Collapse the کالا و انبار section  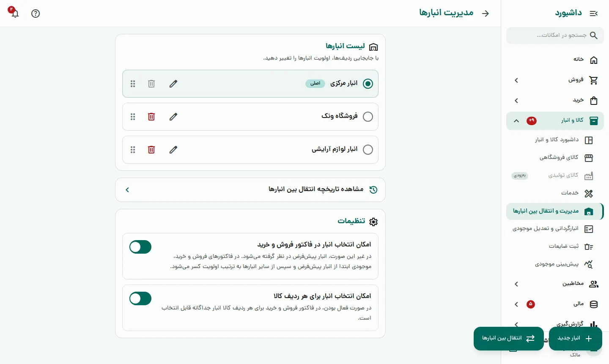click(x=555, y=121)
